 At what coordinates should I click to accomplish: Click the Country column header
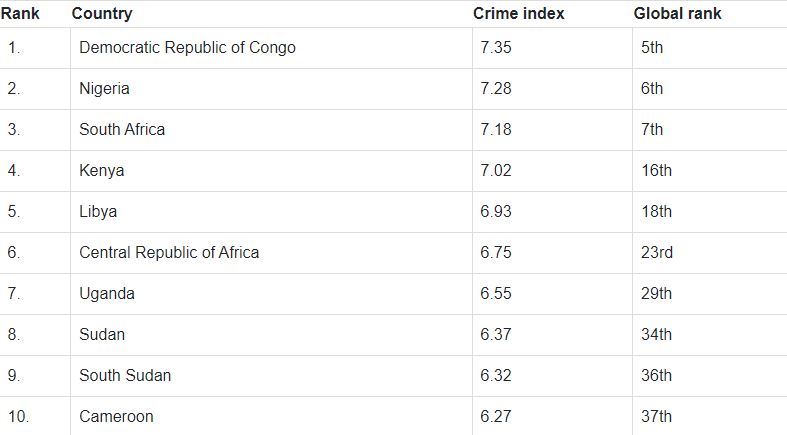click(102, 14)
